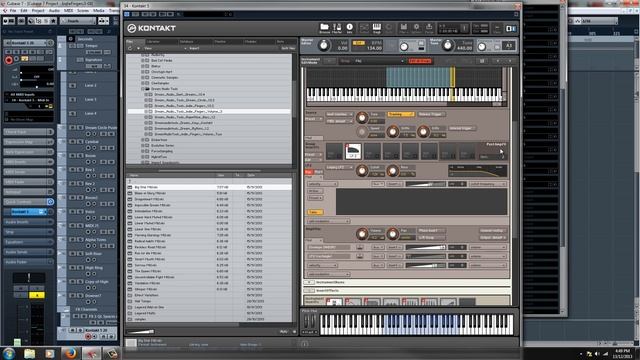Open the Kontakt Browse folder icon
The width and height of the screenshot is (640, 360).
[324, 27]
